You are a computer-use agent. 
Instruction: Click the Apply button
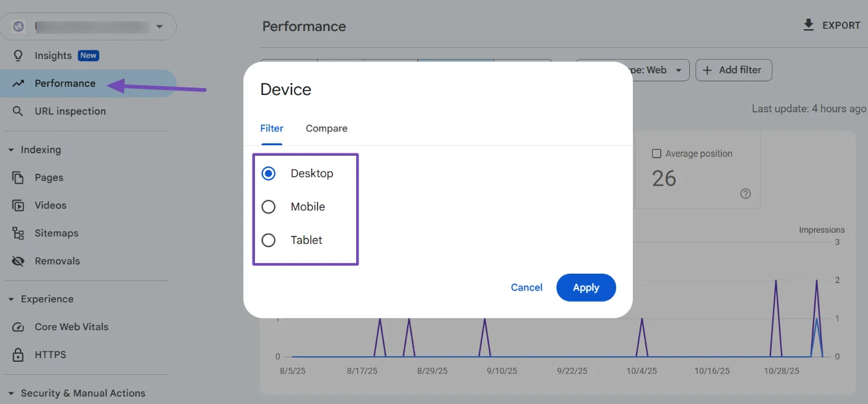(x=586, y=287)
